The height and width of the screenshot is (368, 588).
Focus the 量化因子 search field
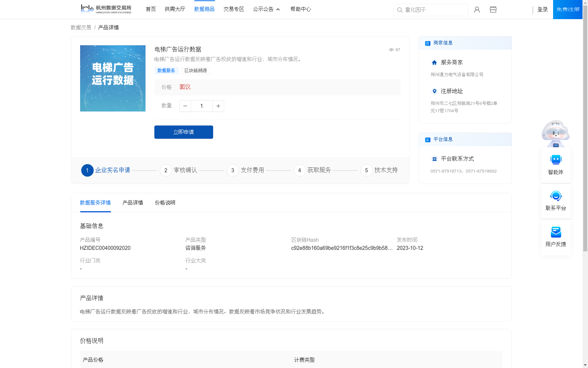(431, 10)
